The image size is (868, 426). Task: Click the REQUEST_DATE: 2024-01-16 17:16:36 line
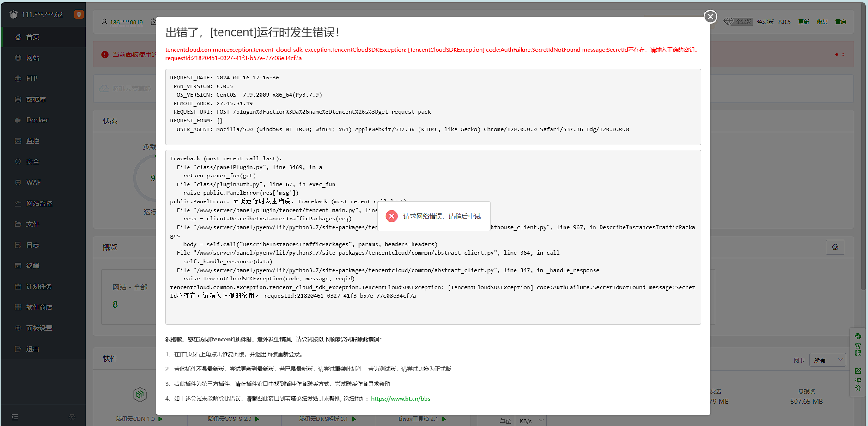(x=225, y=78)
